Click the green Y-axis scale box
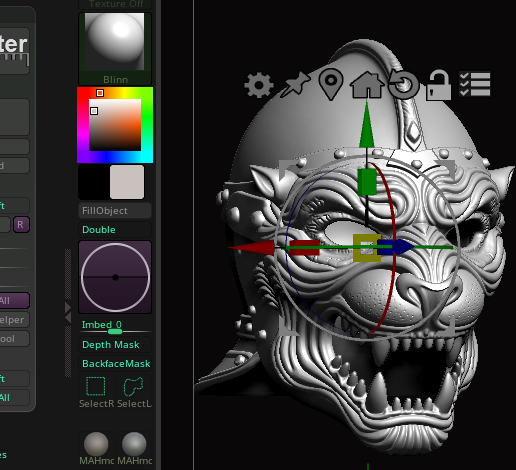The height and width of the screenshot is (470, 516). (x=367, y=182)
